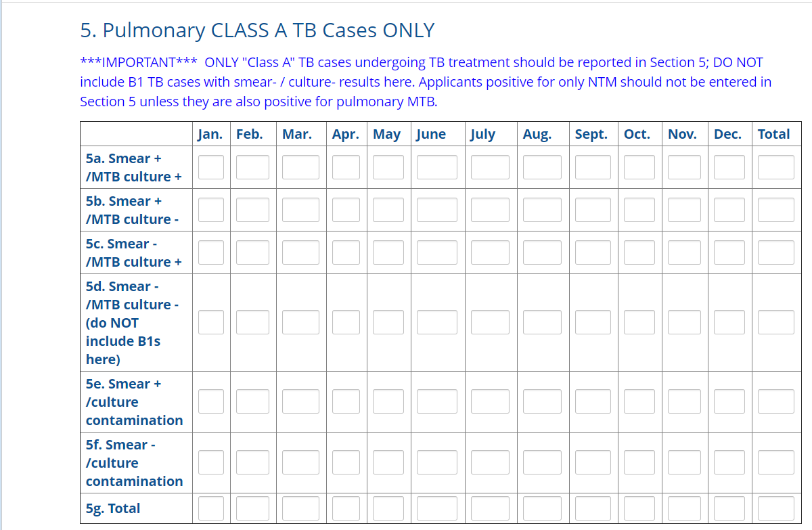This screenshot has height=530, width=812.
Task: Click the 5d row August input field
Action: pyautogui.click(x=541, y=322)
